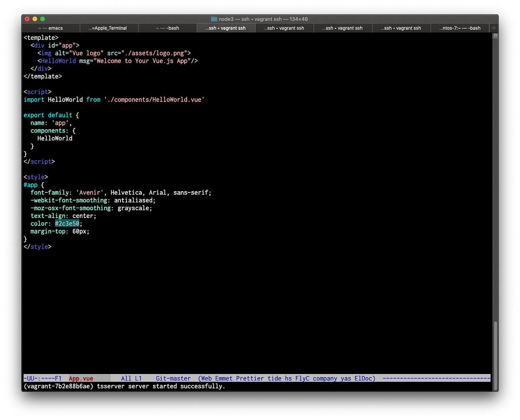Switch to the Apple_Terminal tab
The width and height of the screenshot is (520, 420).
109,28
